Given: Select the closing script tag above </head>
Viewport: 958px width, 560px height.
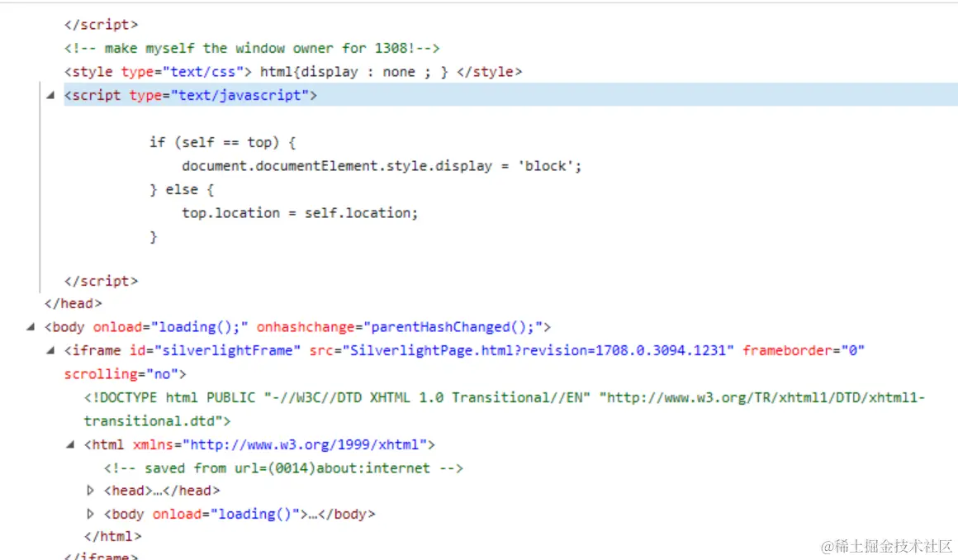Looking at the screenshot, I should coord(102,281).
